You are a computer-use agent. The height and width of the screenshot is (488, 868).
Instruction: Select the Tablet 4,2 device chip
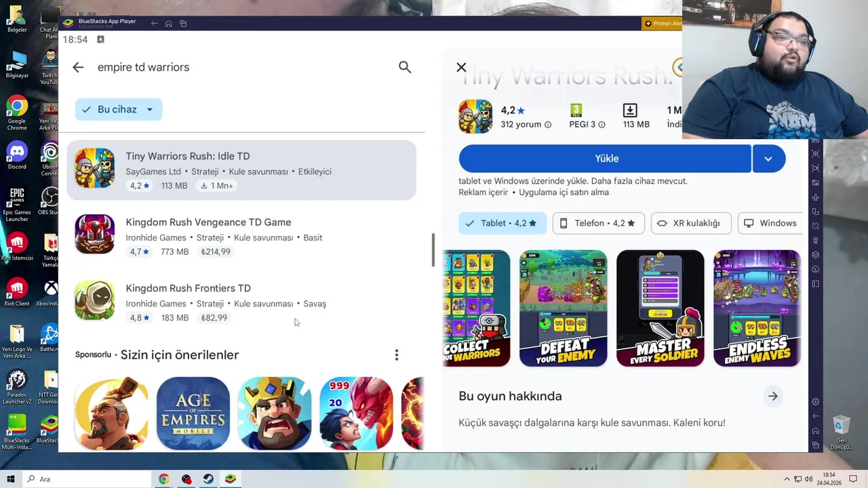pos(502,223)
